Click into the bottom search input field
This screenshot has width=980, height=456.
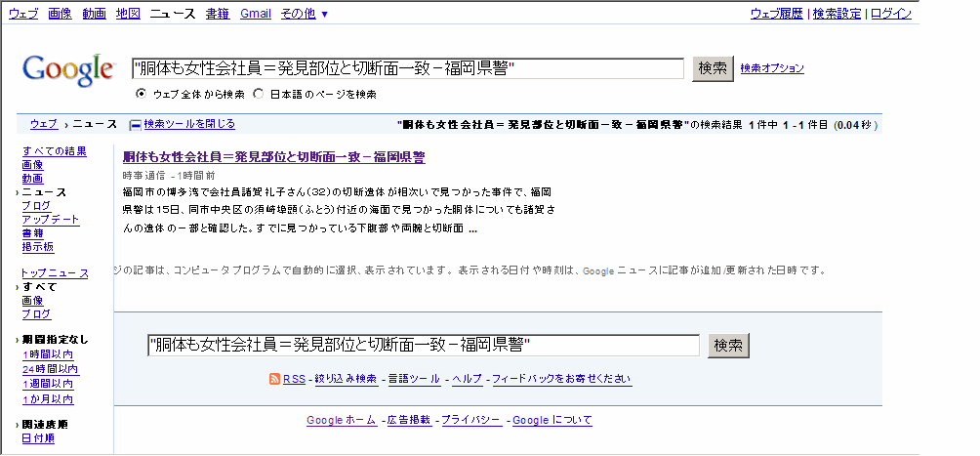[x=424, y=346]
